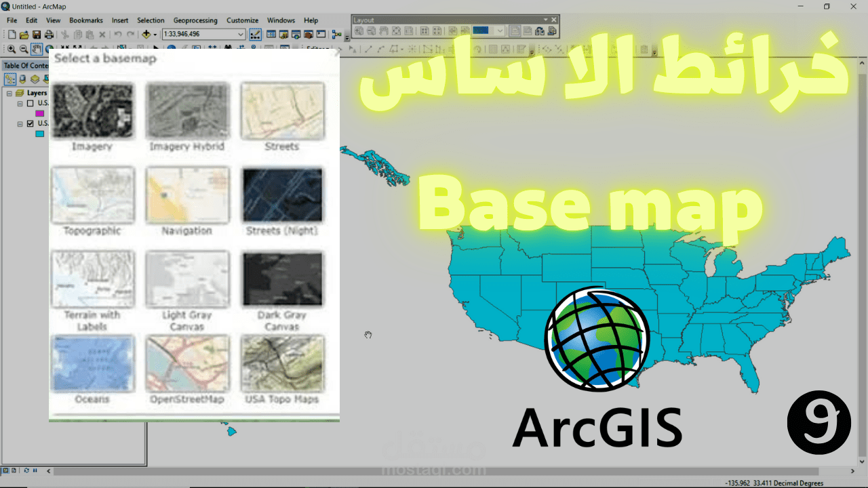The height and width of the screenshot is (488, 868).
Task: Click the Toggle Draft Mode icon in Layout toolbar
Action: [515, 30]
